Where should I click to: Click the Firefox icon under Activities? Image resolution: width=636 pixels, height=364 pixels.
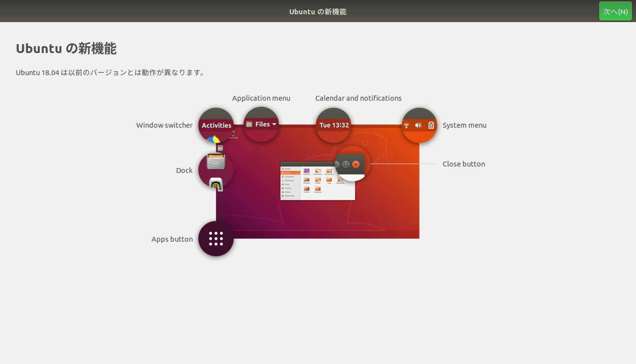[x=212, y=139]
